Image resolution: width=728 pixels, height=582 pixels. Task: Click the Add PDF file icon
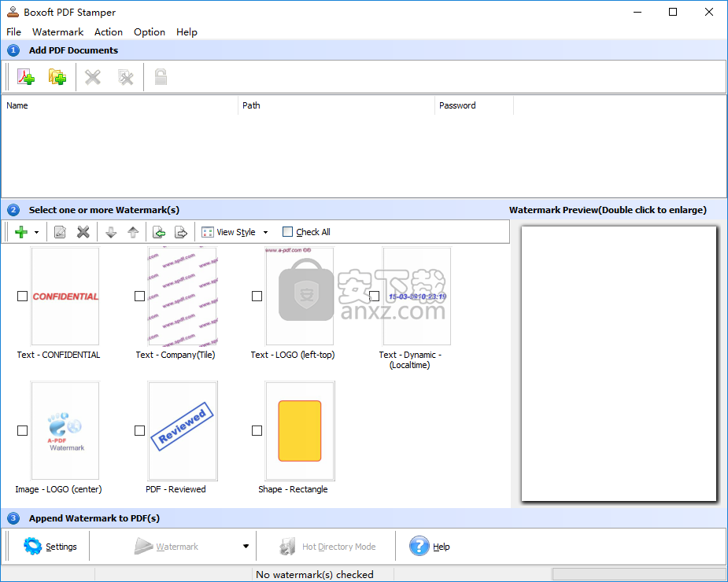26,76
